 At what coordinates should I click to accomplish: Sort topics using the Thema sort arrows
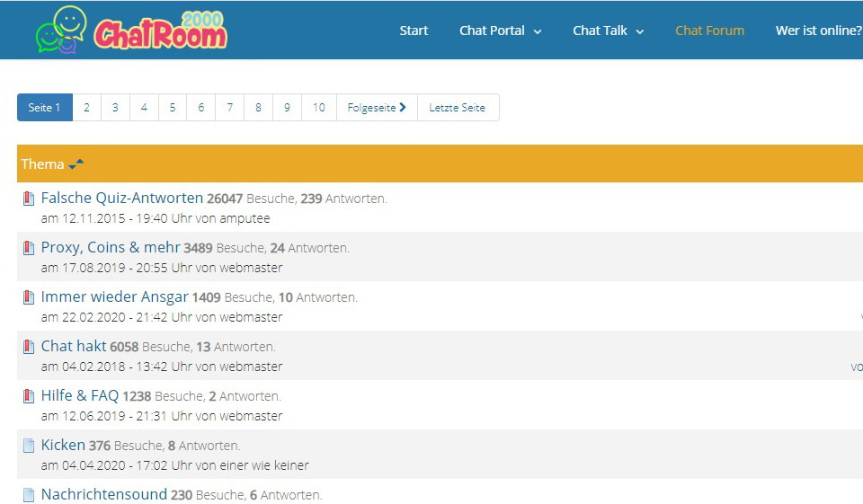[76, 164]
